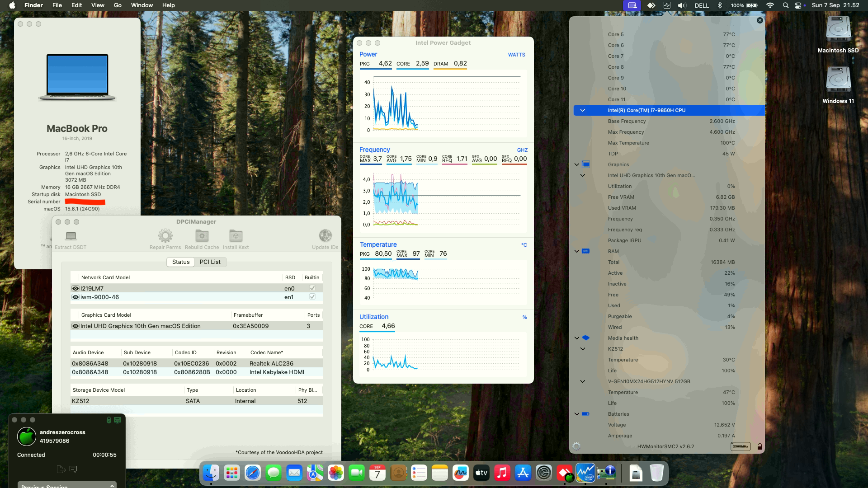The width and height of the screenshot is (868, 488).
Task: Click the Bluetooth icon in the menu bar
Action: 720,5
